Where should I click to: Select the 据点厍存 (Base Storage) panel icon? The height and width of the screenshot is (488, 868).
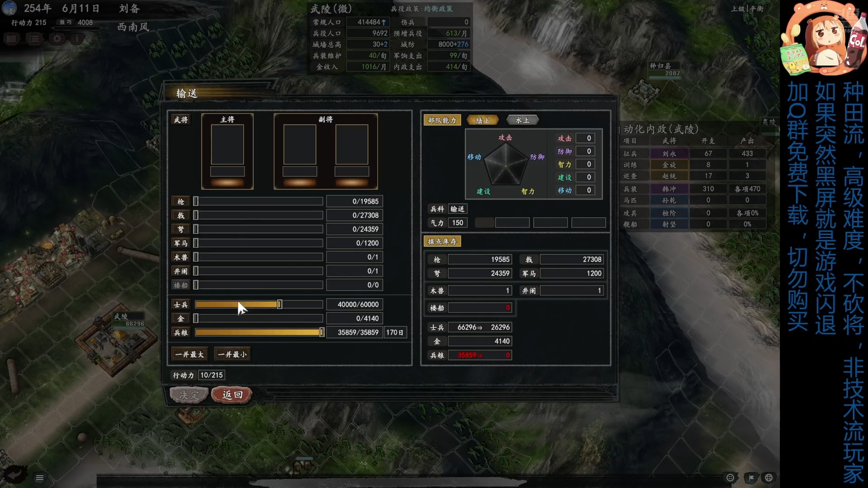441,241
